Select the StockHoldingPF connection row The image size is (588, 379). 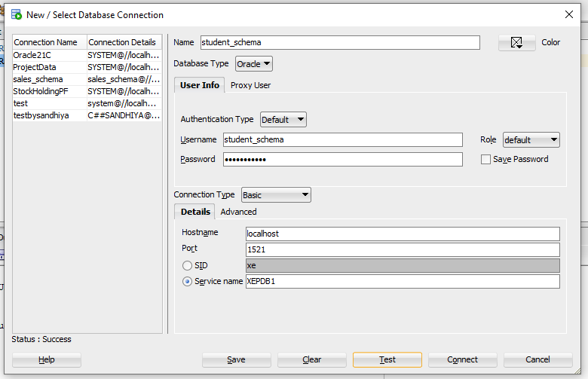(87, 91)
